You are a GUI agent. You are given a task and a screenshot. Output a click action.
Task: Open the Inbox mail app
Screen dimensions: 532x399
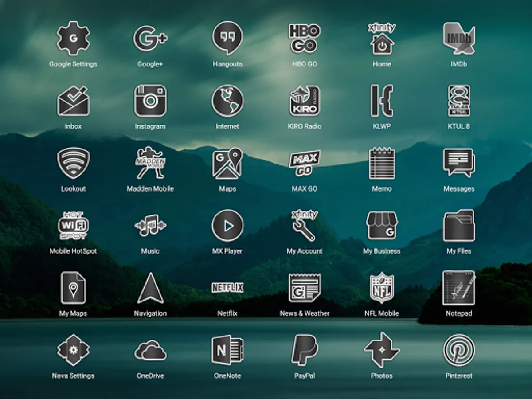coord(73,101)
